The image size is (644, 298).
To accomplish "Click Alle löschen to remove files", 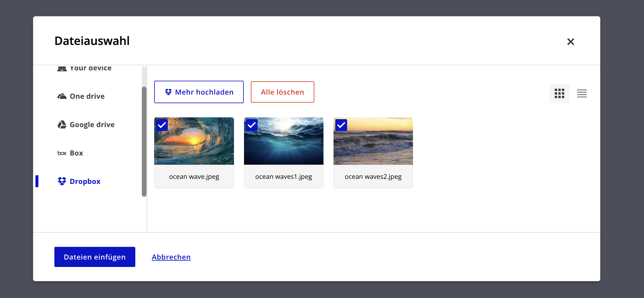I will coord(282,92).
